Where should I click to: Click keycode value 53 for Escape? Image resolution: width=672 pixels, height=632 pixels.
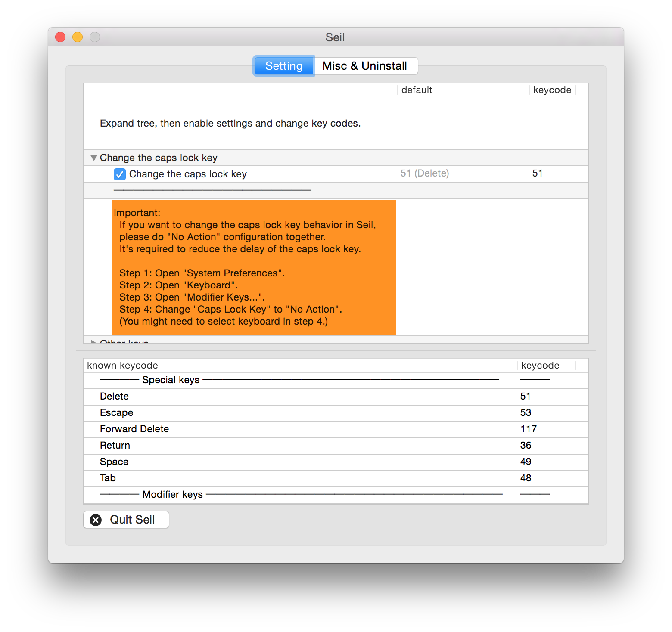526,413
